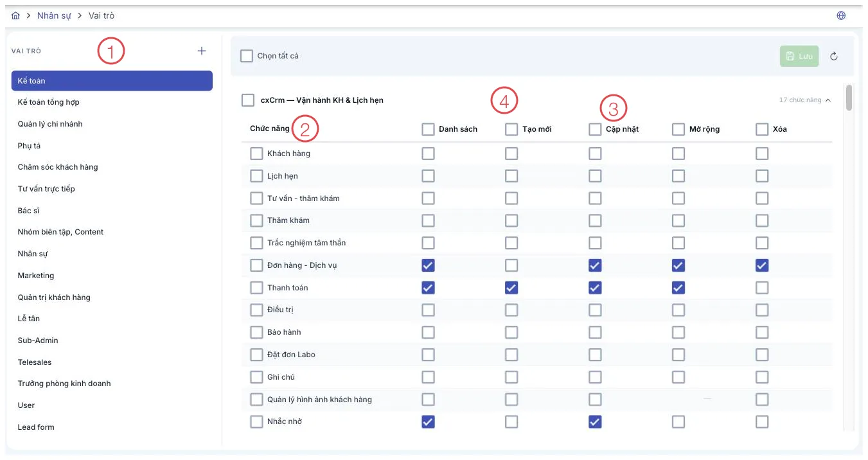This screenshot has width=868, height=460.
Task: Choose the Marketing role
Action: click(x=112, y=276)
